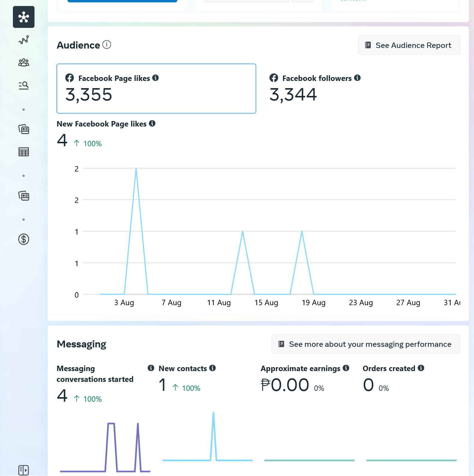Click the 3,344 followers value
Image resolution: width=474 pixels, height=476 pixels.
pos(293,95)
